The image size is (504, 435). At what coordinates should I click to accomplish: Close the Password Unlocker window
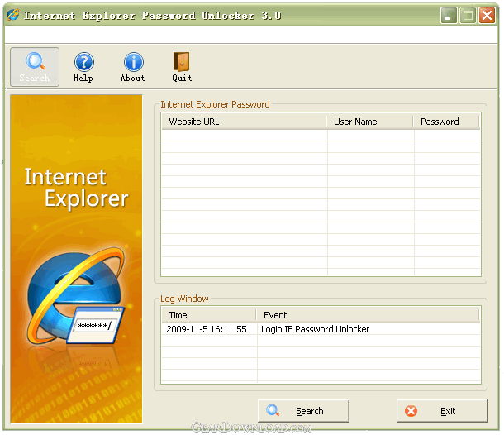click(487, 15)
